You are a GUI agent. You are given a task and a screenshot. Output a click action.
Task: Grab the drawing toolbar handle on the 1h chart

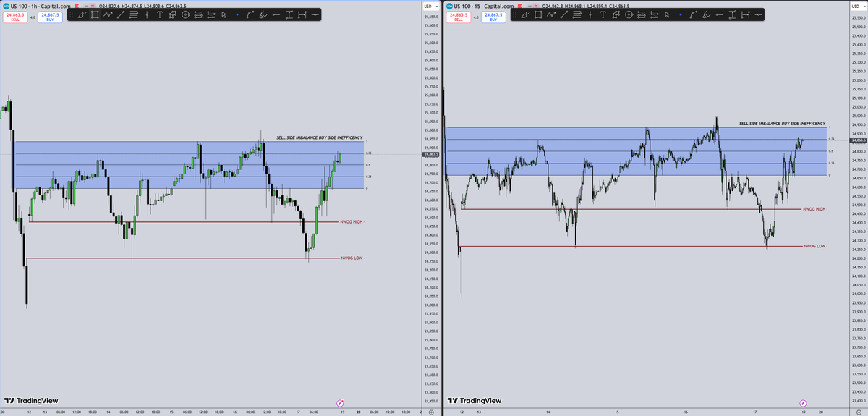pyautogui.click(x=71, y=14)
